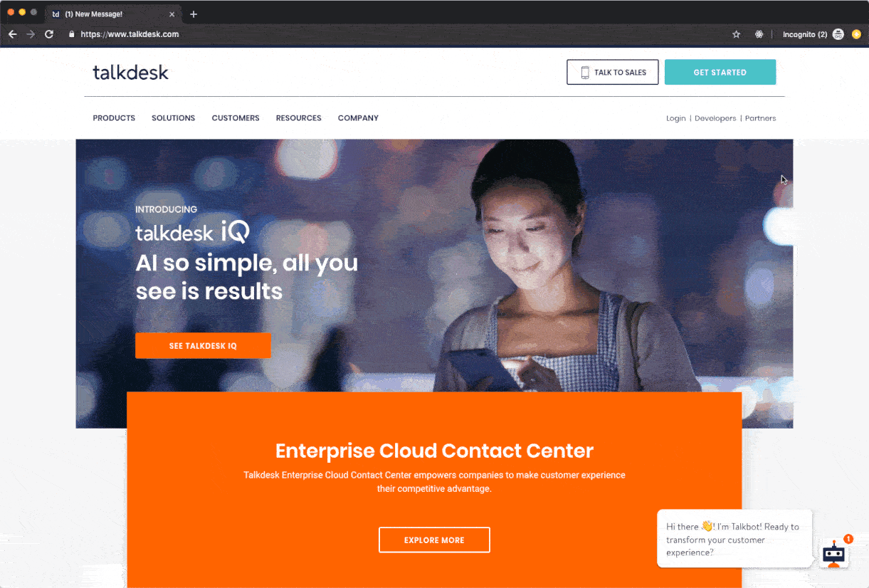
Task: Click the Get Started button
Action: click(x=720, y=72)
